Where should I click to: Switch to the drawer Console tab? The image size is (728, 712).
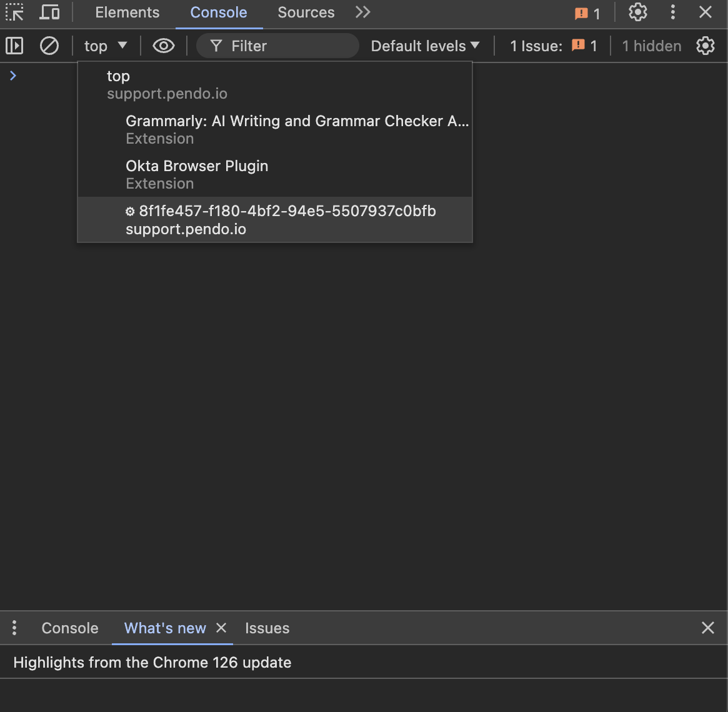69,628
